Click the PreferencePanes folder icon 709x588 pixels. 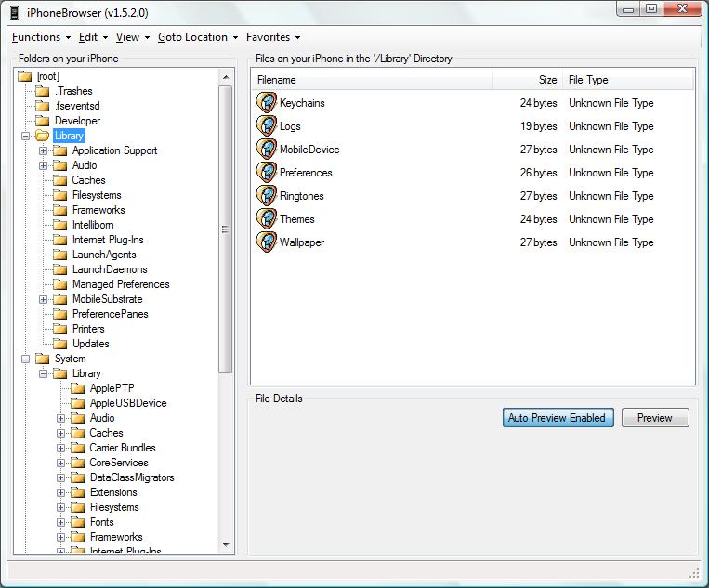(60, 314)
